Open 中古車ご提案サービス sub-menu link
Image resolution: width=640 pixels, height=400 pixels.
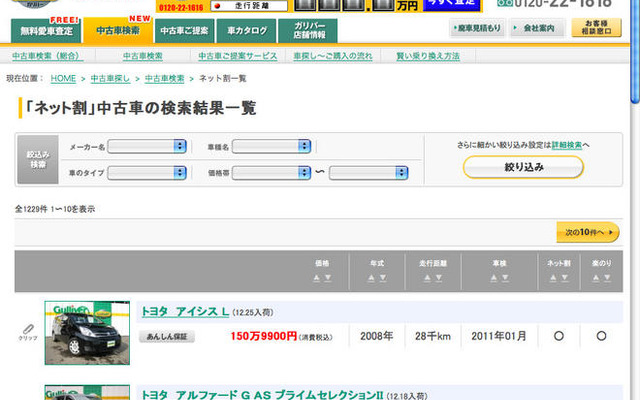pyautogui.click(x=238, y=56)
